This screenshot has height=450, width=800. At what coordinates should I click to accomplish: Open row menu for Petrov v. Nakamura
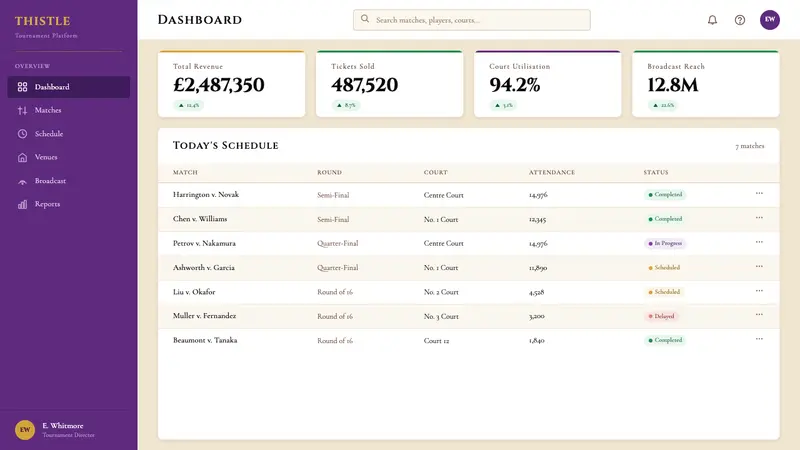(759, 242)
